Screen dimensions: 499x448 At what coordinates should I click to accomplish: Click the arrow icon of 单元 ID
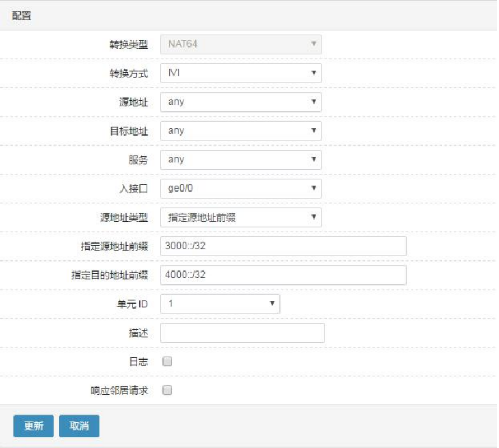pyautogui.click(x=272, y=304)
